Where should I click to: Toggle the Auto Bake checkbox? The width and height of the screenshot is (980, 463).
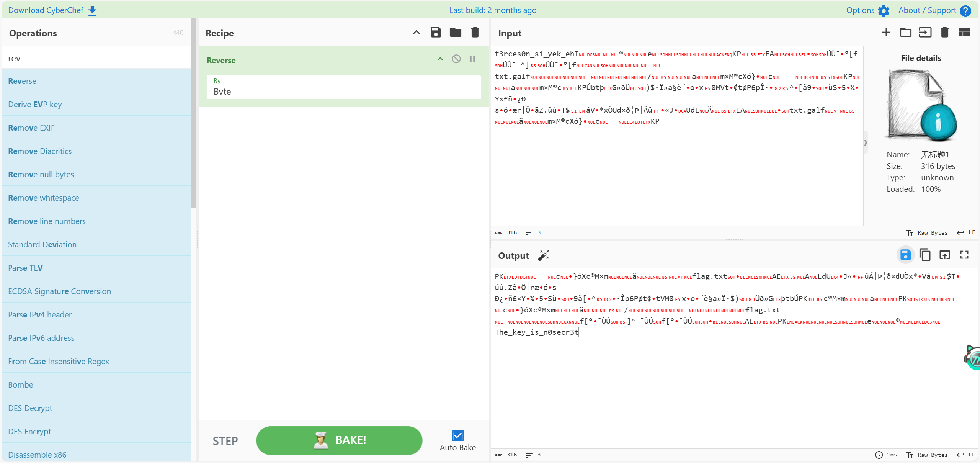click(457, 435)
